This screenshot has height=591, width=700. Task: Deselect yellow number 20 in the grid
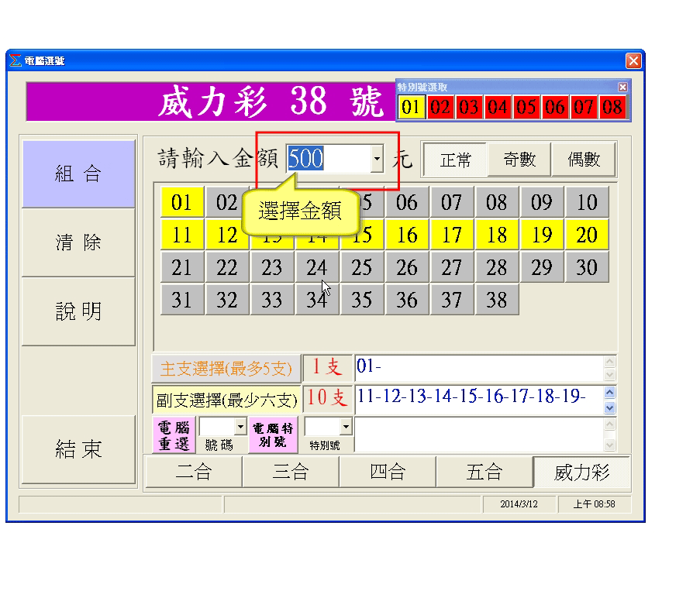click(x=587, y=235)
